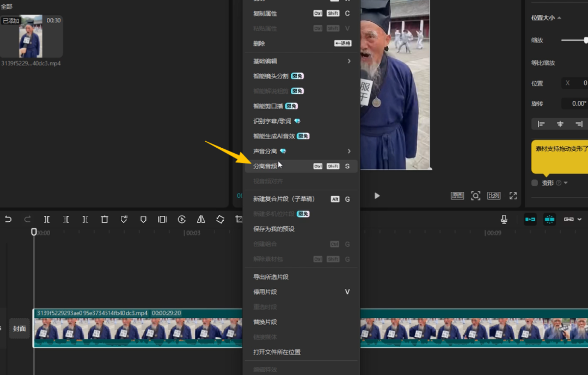Expand the 声音分离 submenu arrow
The width and height of the screenshot is (588, 375).
pyautogui.click(x=349, y=151)
